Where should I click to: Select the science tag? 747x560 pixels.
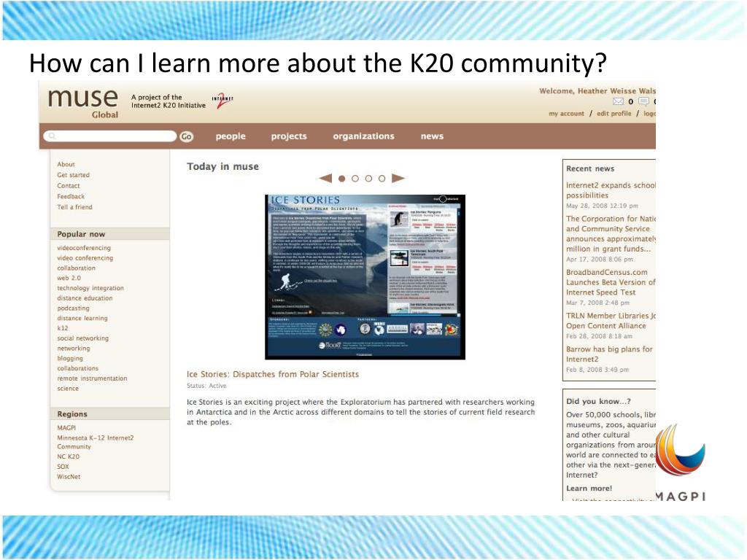(68, 388)
